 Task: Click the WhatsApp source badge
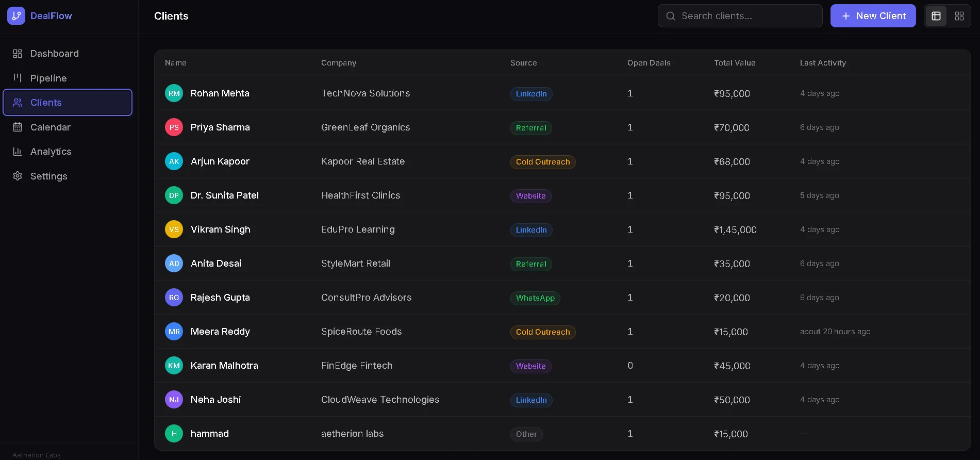(535, 298)
